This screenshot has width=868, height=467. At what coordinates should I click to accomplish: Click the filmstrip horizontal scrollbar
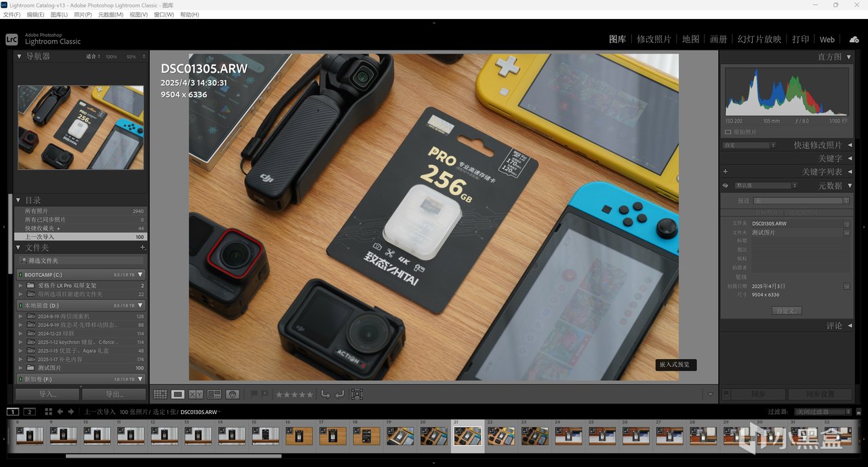tap(173, 456)
